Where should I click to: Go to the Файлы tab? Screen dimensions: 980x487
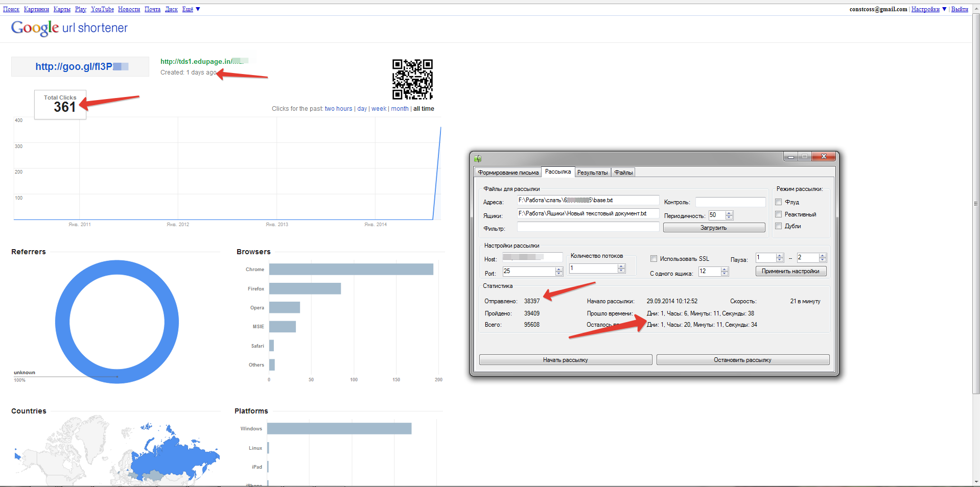tap(623, 173)
